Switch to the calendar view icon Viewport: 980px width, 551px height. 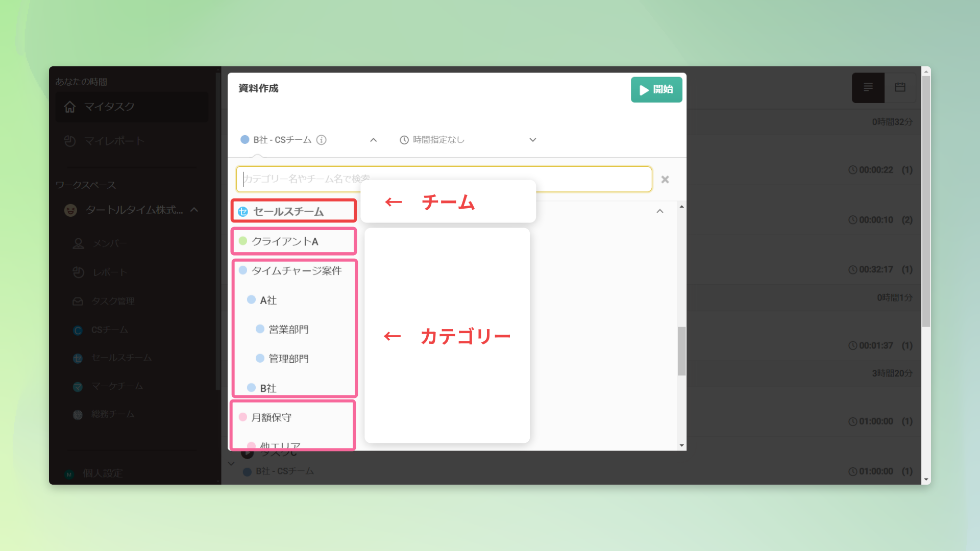coord(900,88)
